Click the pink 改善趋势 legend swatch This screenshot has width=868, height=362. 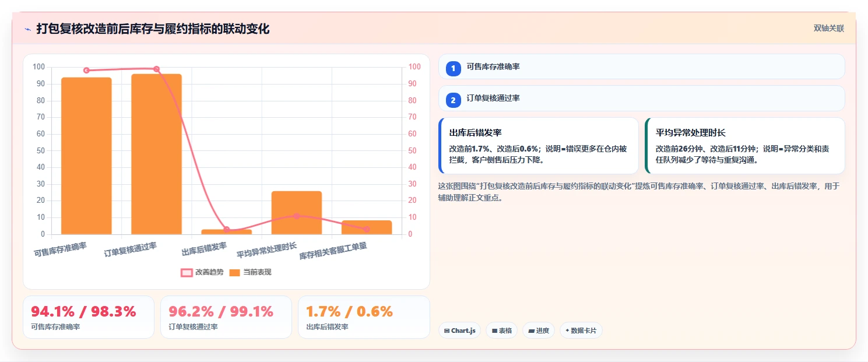[x=187, y=272]
